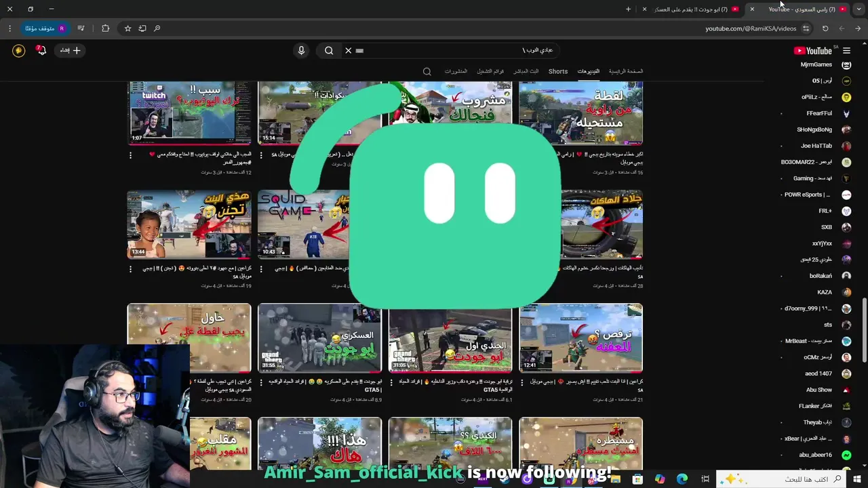Image resolution: width=868 pixels, height=488 pixels.
Task: Open the Squid Game 10:43 video thumbnail
Action: point(303,224)
